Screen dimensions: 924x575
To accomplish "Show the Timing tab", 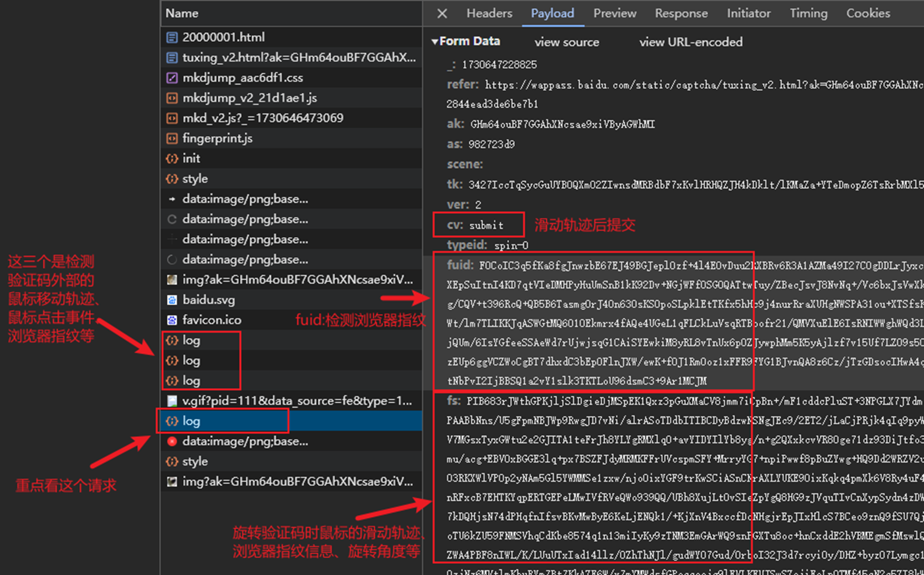I will (x=808, y=13).
